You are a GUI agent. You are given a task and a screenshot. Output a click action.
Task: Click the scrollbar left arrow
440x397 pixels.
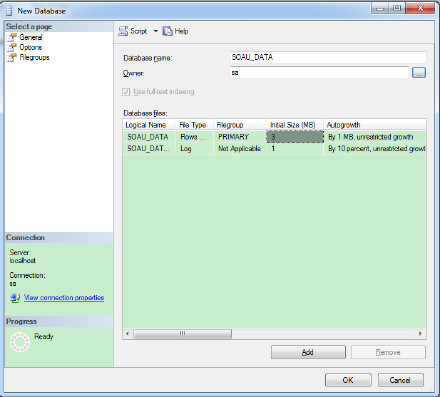click(x=127, y=333)
